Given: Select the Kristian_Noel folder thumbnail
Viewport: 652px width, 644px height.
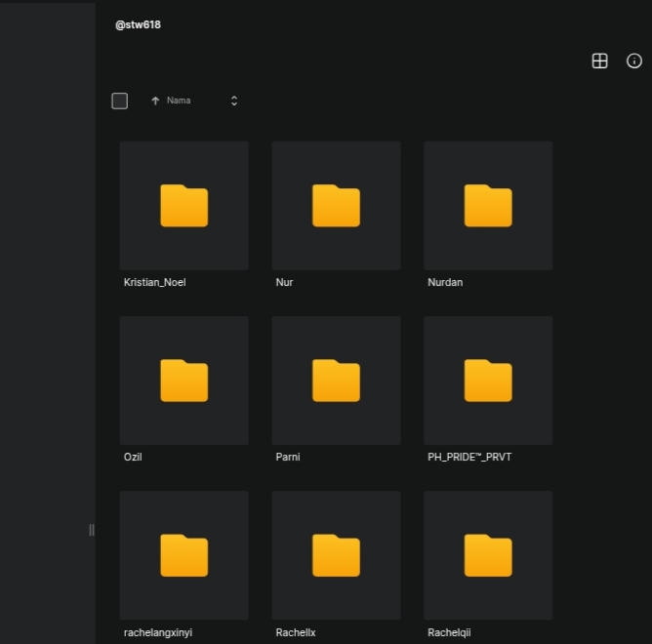Looking at the screenshot, I should tap(184, 205).
